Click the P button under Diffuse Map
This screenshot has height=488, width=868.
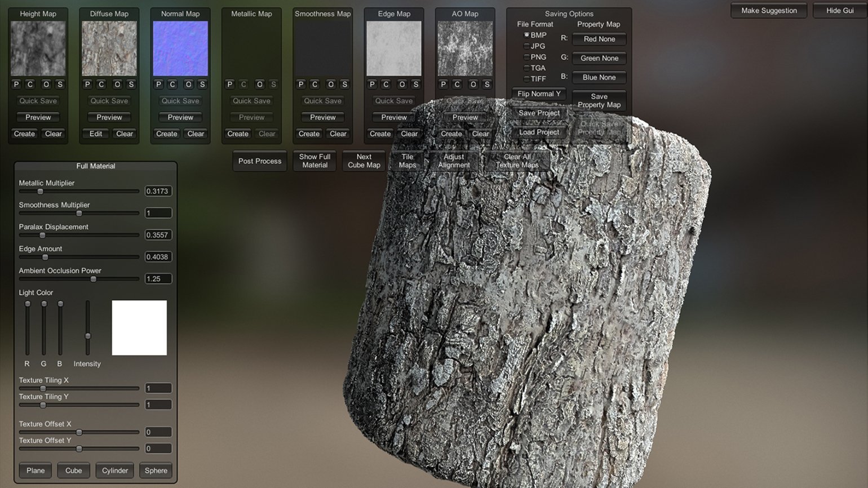coord(87,85)
